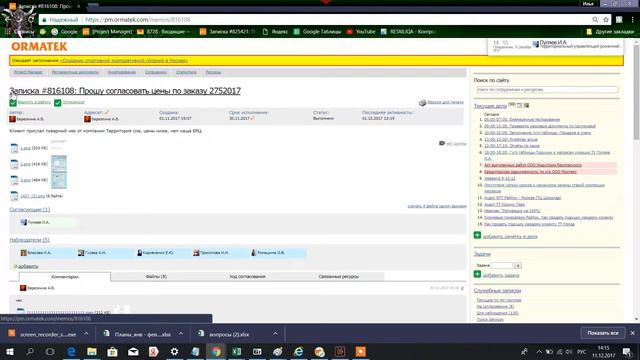Edit the due date pencil icon
Screen dimensions: 640x360
[253, 118]
